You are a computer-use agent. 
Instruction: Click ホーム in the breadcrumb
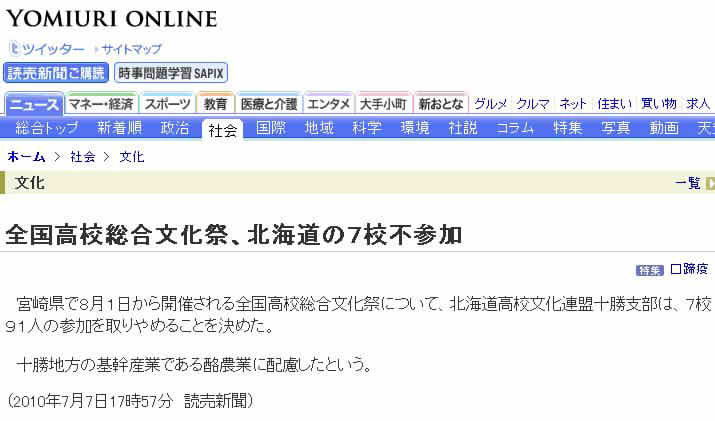pyautogui.click(x=26, y=157)
